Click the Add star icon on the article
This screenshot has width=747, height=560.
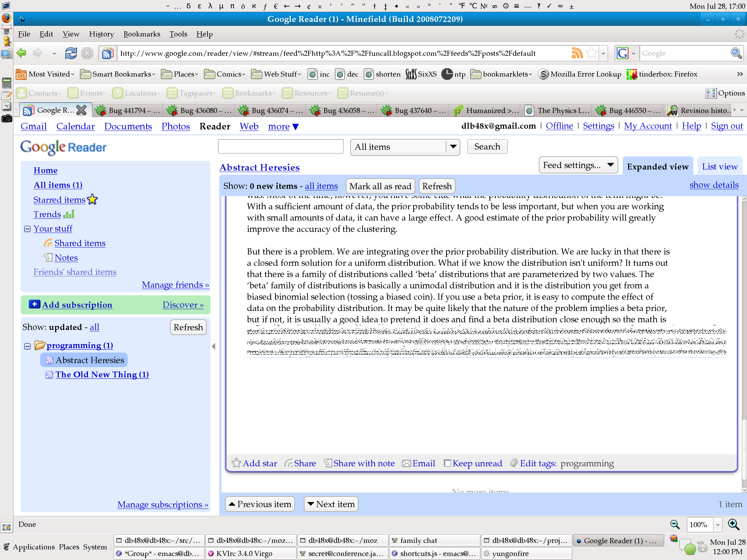(236, 463)
